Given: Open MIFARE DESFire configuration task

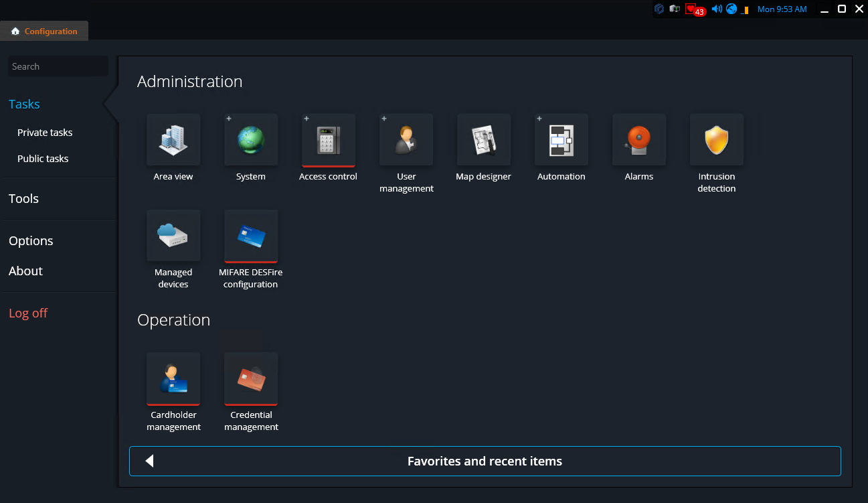Looking at the screenshot, I should 251,236.
